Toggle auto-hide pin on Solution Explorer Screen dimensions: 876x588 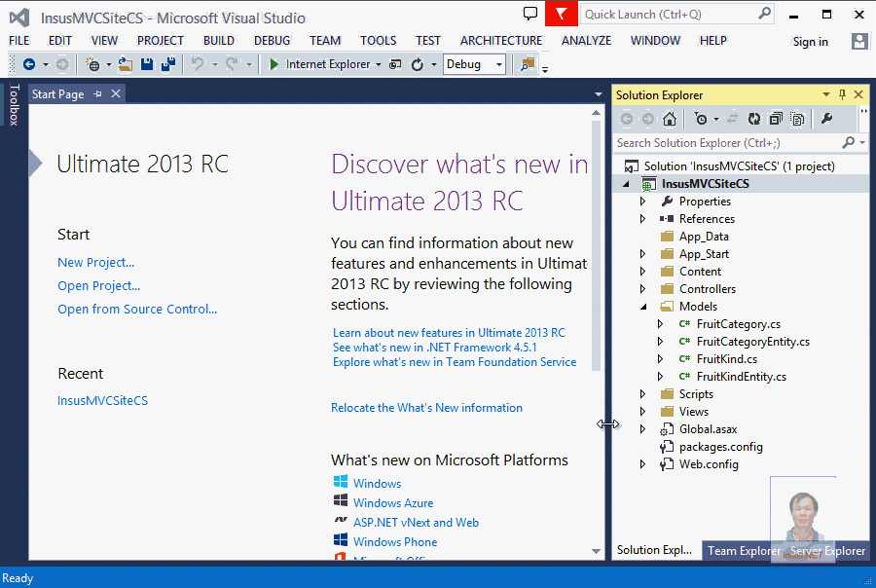point(843,94)
